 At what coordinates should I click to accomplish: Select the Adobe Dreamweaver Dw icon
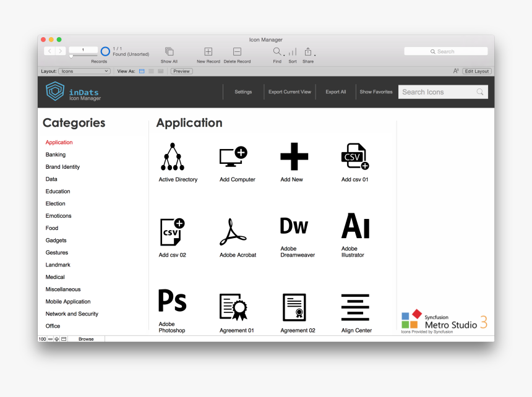[294, 226]
